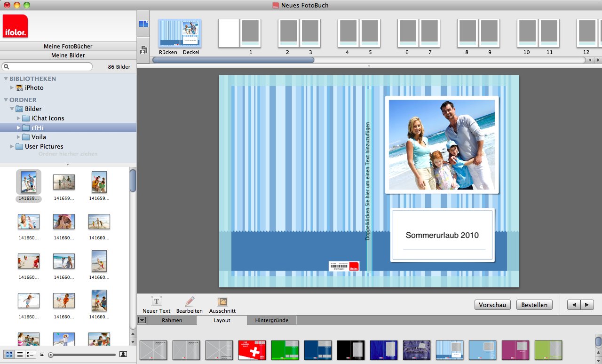Choose the jeans denim cover layout

[x=417, y=350]
